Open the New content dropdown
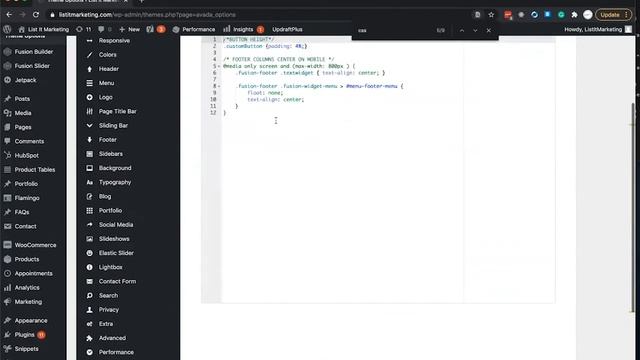This screenshot has width=640, height=360. point(129,29)
